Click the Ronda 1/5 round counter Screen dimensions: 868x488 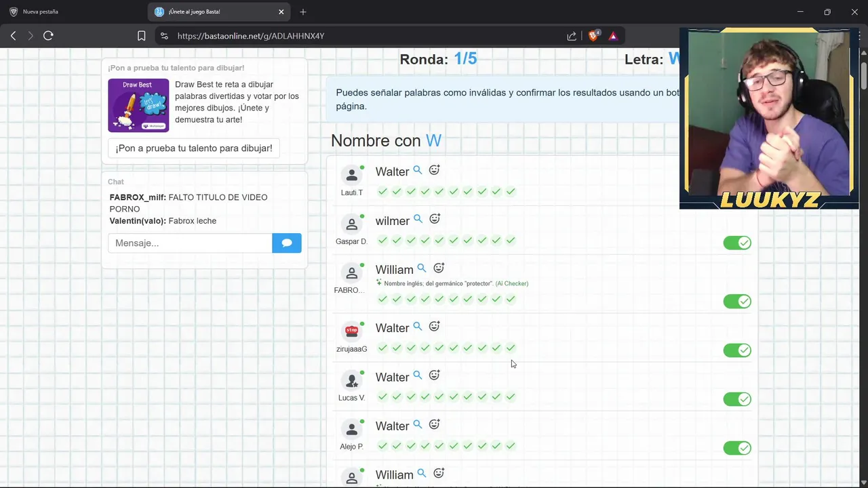[x=438, y=59]
